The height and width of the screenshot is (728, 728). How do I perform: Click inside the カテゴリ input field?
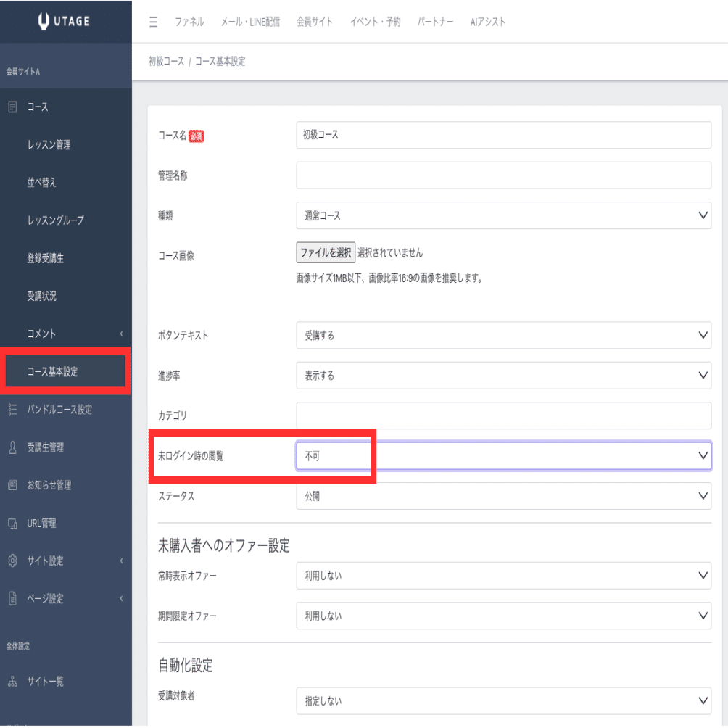tap(503, 415)
